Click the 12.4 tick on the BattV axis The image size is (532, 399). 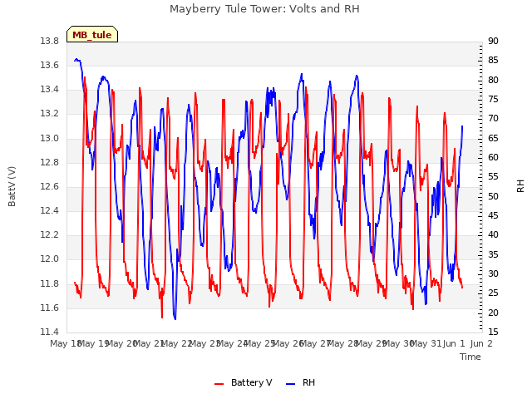(50, 210)
